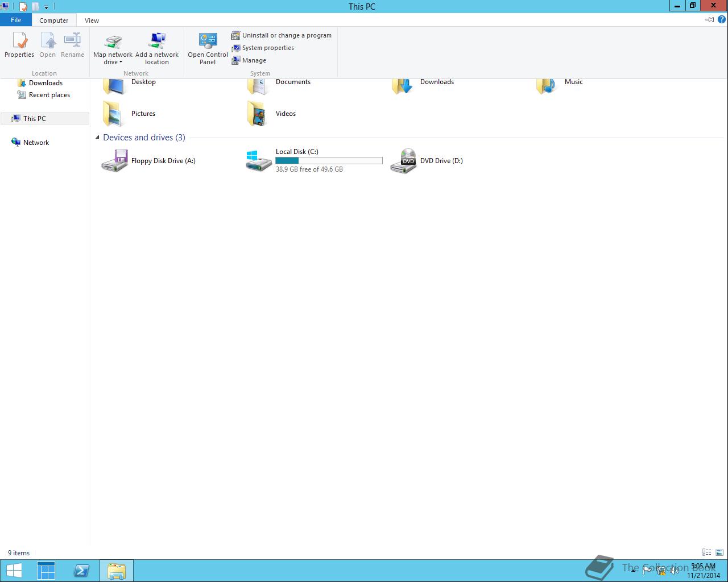Viewport: 728px width, 582px height.
Task: Switch to the View ribbon tab
Action: point(92,20)
